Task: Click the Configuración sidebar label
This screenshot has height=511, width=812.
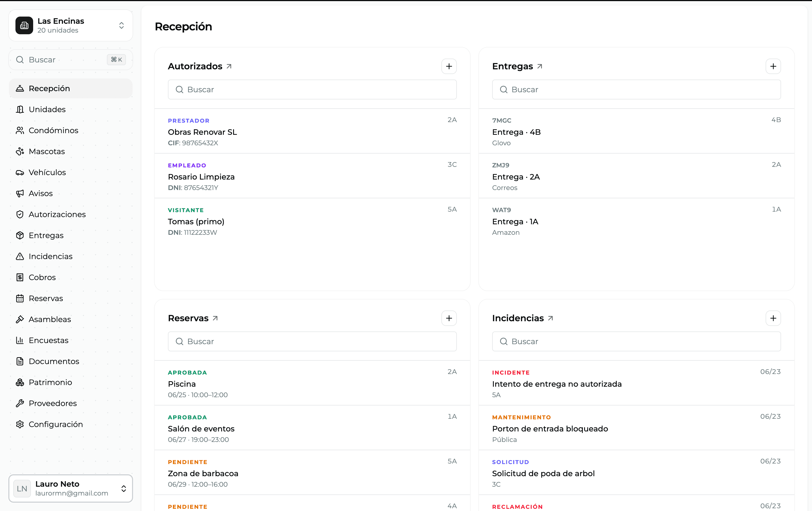Action: [x=56, y=424]
